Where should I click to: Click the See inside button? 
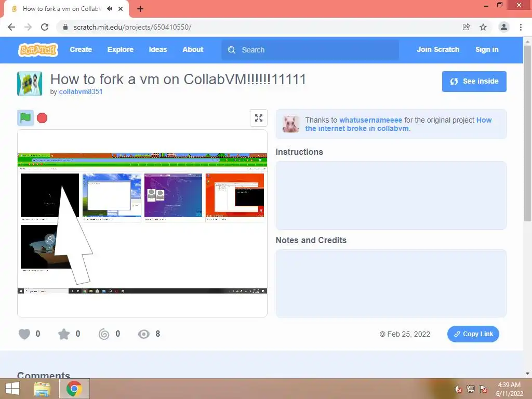coord(474,82)
